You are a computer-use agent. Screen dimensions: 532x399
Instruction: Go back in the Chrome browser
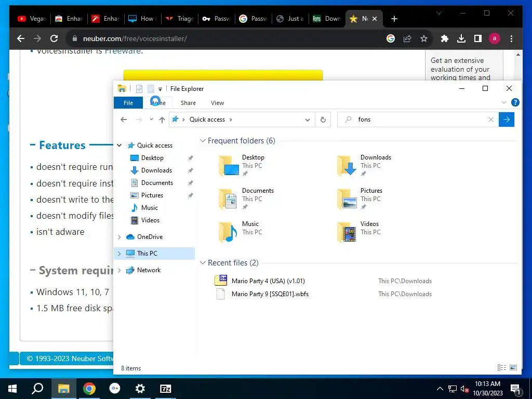pos(21,38)
